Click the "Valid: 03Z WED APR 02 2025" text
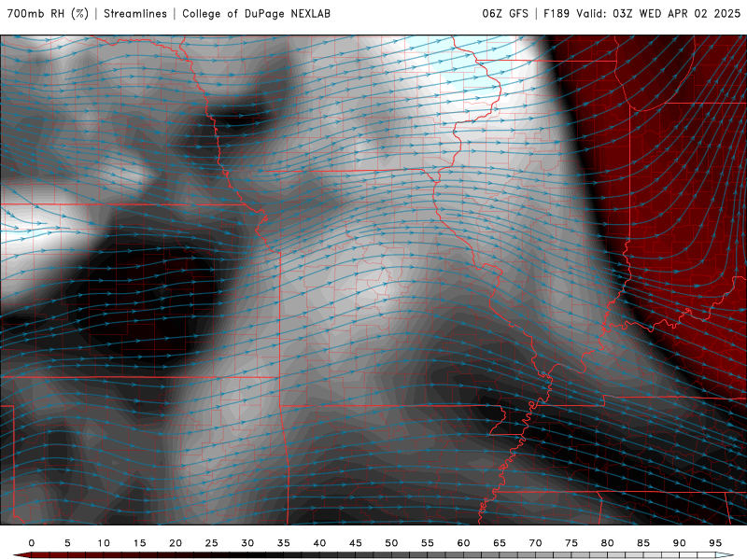The width and height of the screenshot is (747, 560). click(x=658, y=13)
